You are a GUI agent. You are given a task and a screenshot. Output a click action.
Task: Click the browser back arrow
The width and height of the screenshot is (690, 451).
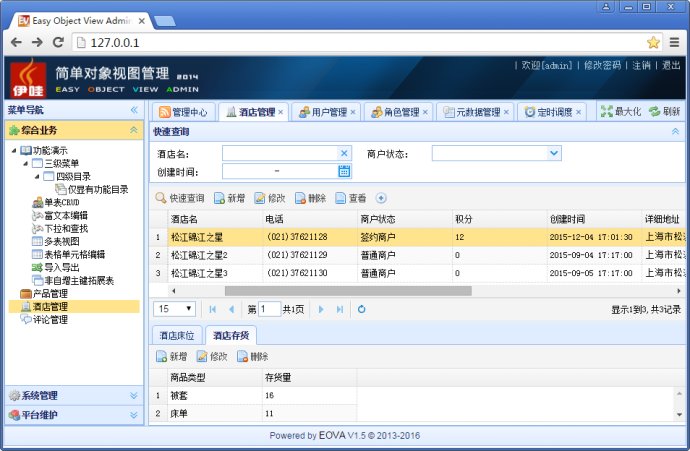(x=16, y=42)
